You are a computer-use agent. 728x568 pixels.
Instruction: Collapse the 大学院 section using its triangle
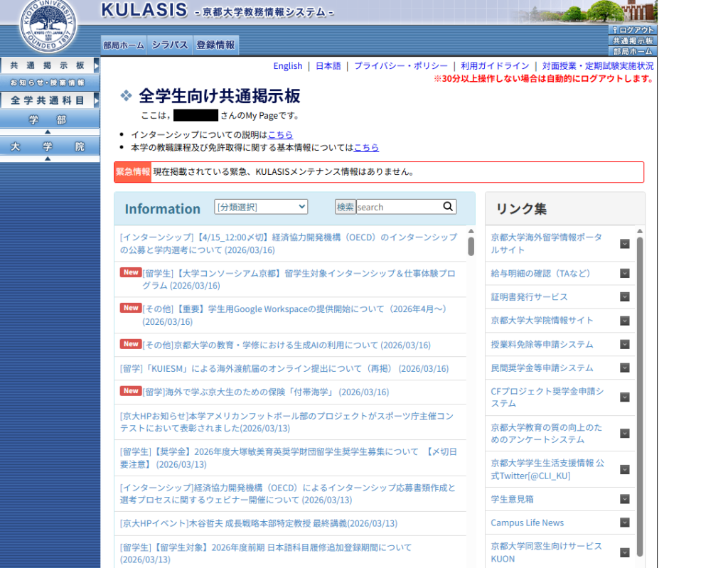48,158
